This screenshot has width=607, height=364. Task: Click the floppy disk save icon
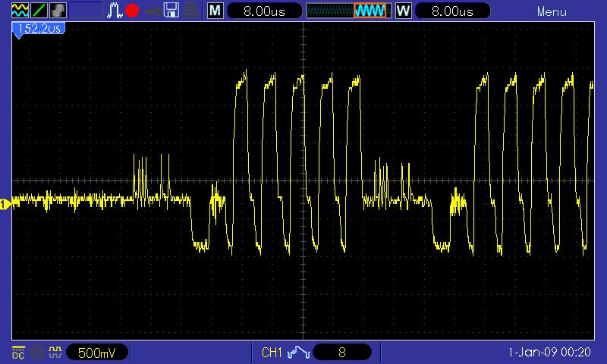coord(172,11)
